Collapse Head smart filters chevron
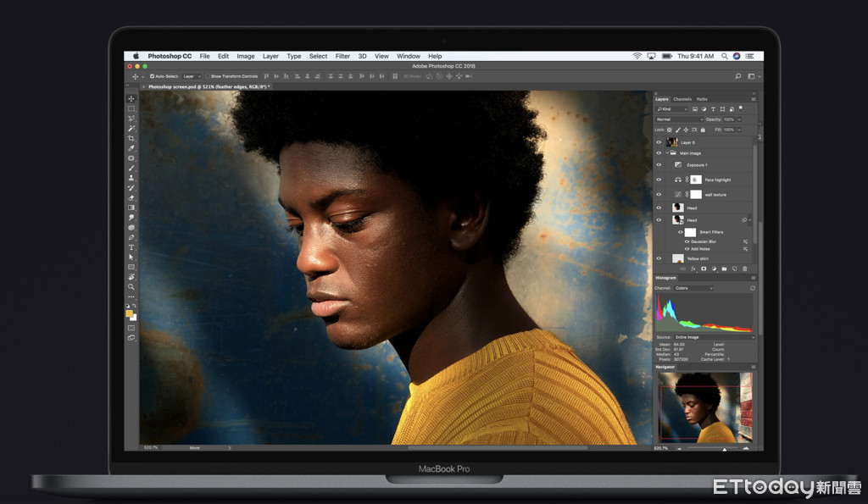Viewport: 868px width, 504px height. (750, 220)
